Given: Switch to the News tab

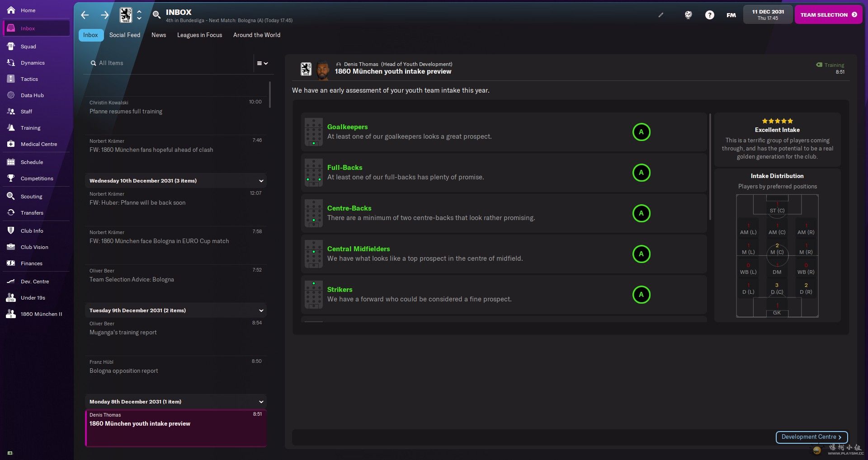Looking at the screenshot, I should [159, 35].
